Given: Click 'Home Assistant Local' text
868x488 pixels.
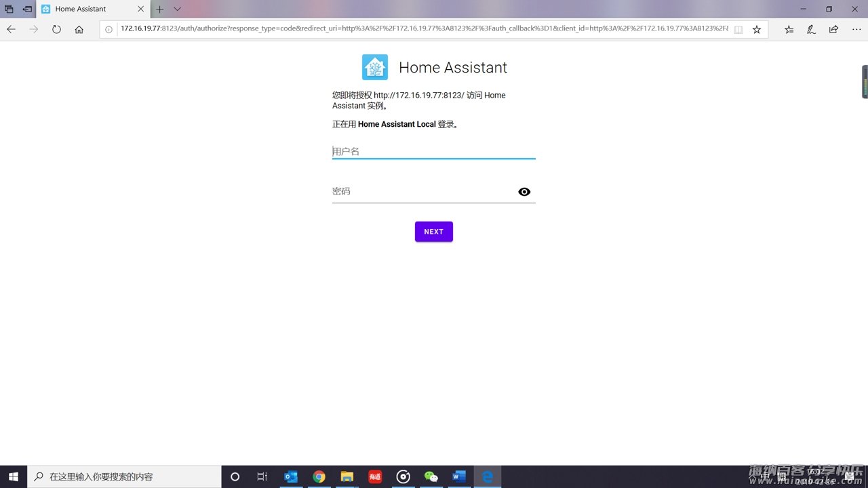Looking at the screenshot, I should pos(397,125).
